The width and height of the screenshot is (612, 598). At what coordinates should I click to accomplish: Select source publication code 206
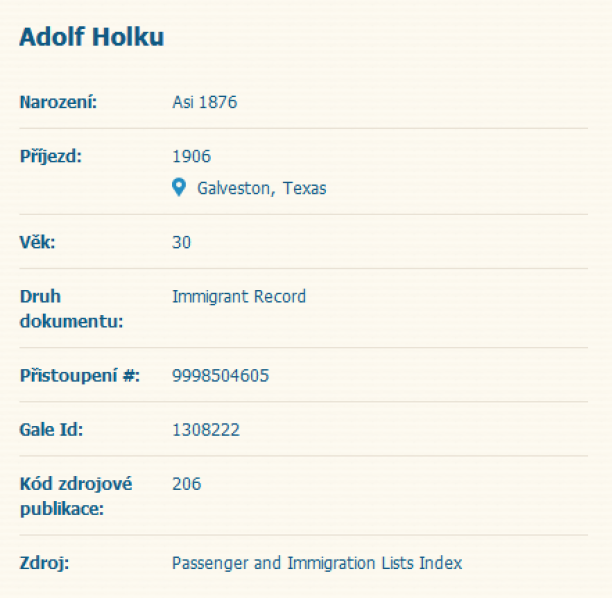tap(186, 484)
